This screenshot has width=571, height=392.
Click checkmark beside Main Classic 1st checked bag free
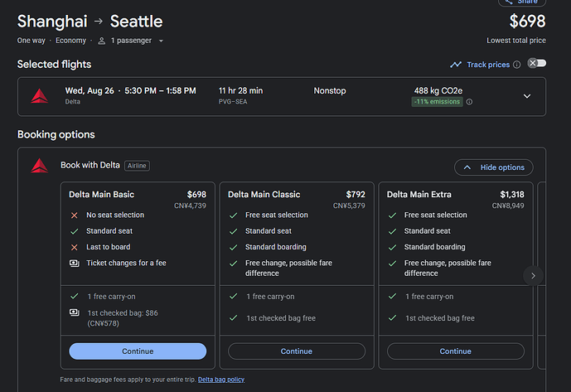(x=234, y=318)
